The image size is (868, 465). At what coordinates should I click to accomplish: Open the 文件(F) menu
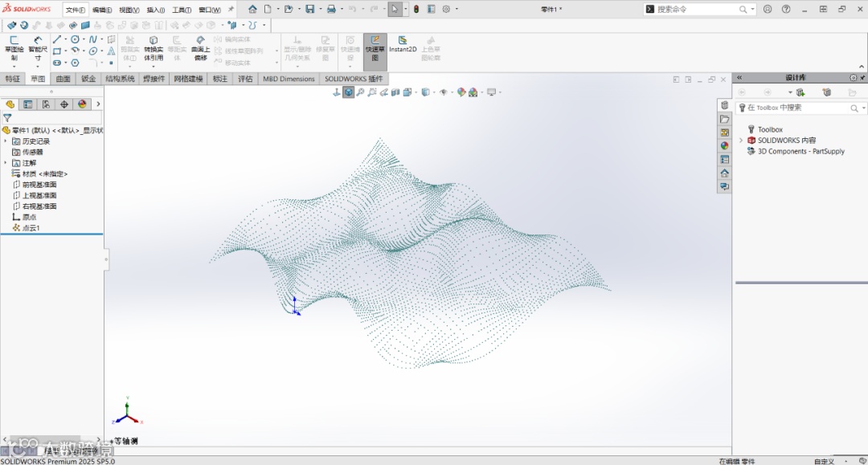[x=76, y=10]
